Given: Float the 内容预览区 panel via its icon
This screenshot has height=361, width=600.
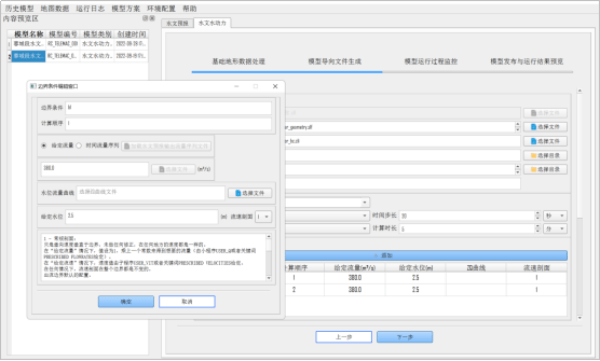Looking at the screenshot, I should click(145, 18).
